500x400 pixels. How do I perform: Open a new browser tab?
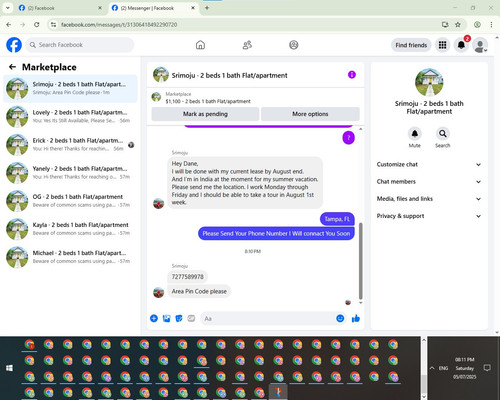[x=207, y=8]
